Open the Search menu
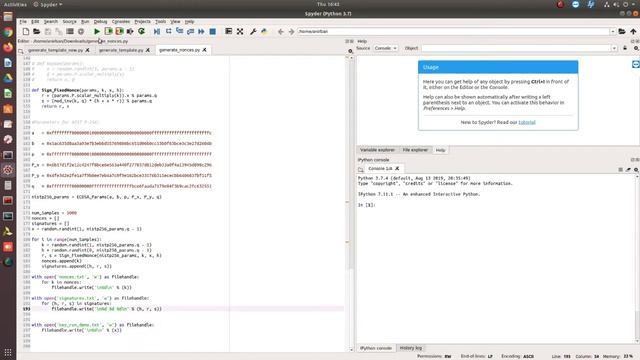Image resolution: width=640 pixels, height=360 pixels. coord(51,22)
